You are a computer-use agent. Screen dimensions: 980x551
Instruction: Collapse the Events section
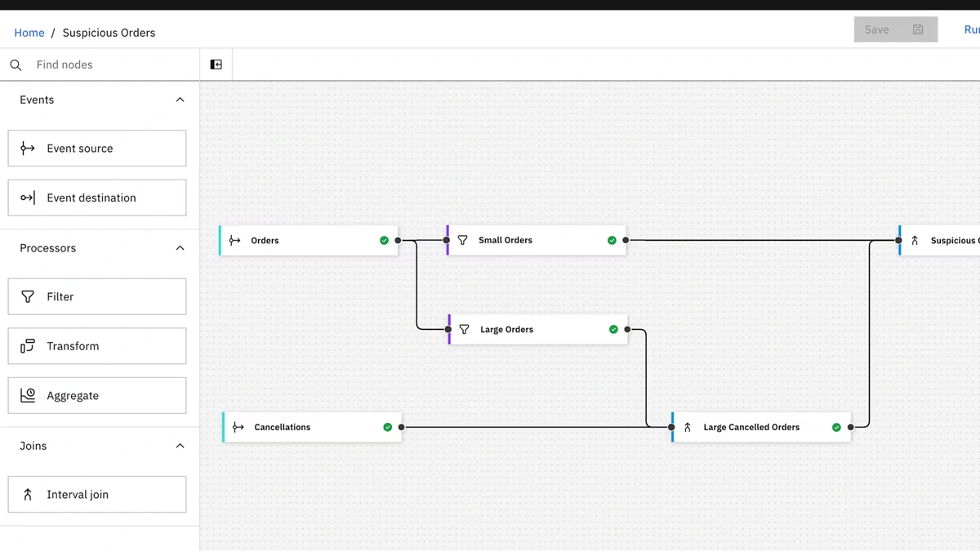180,100
